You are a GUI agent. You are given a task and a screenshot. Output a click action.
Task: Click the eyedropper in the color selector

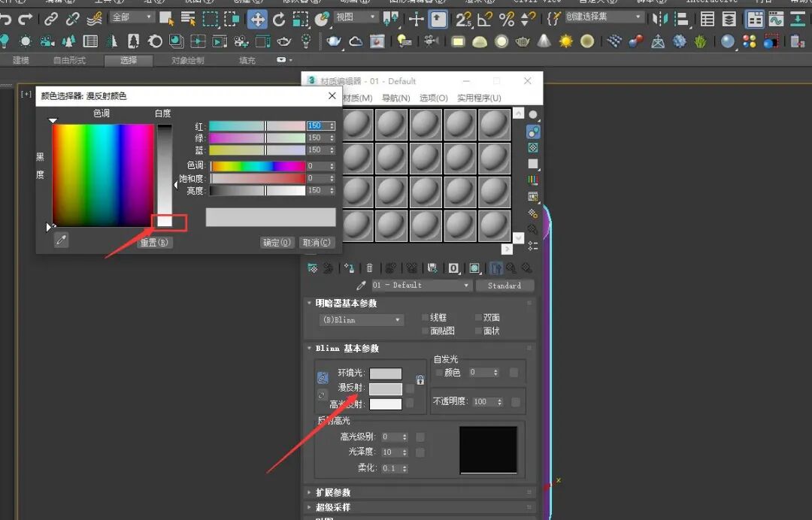coord(61,240)
